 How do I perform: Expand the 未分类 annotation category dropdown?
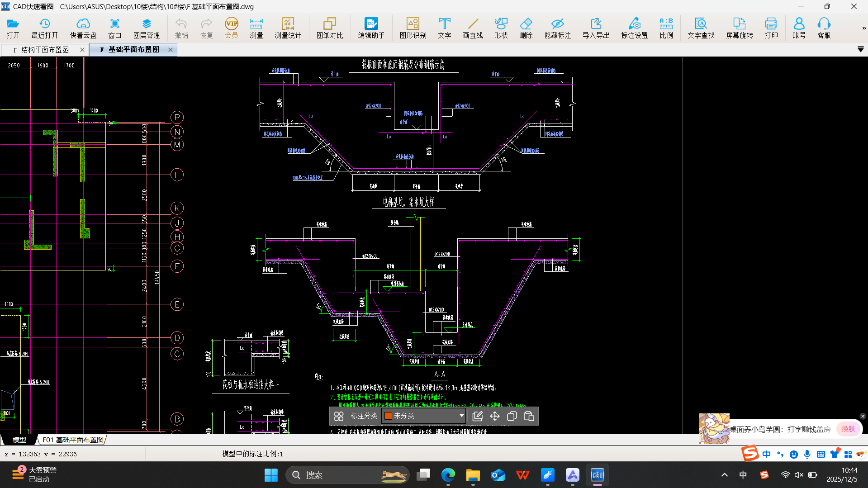(x=461, y=416)
